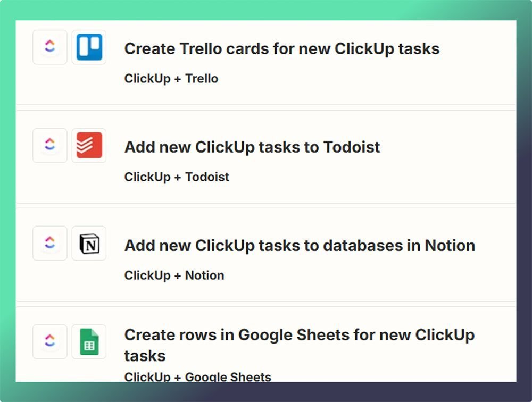The width and height of the screenshot is (532, 402).
Task: Open the Add ClickUp tasks to Todoist template
Action: click(x=252, y=147)
